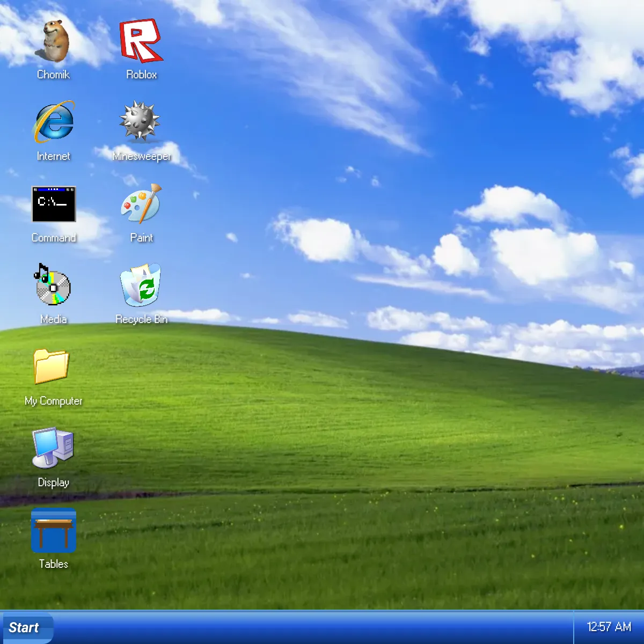Select the Display monitor icon
Viewport: 644px width, 644px height.
coord(53,448)
